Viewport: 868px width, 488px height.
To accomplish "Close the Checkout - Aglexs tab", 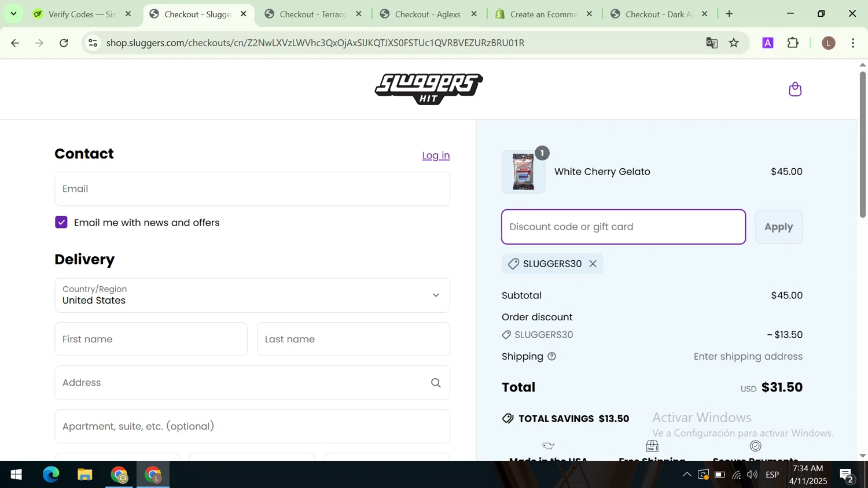I will click(x=474, y=14).
